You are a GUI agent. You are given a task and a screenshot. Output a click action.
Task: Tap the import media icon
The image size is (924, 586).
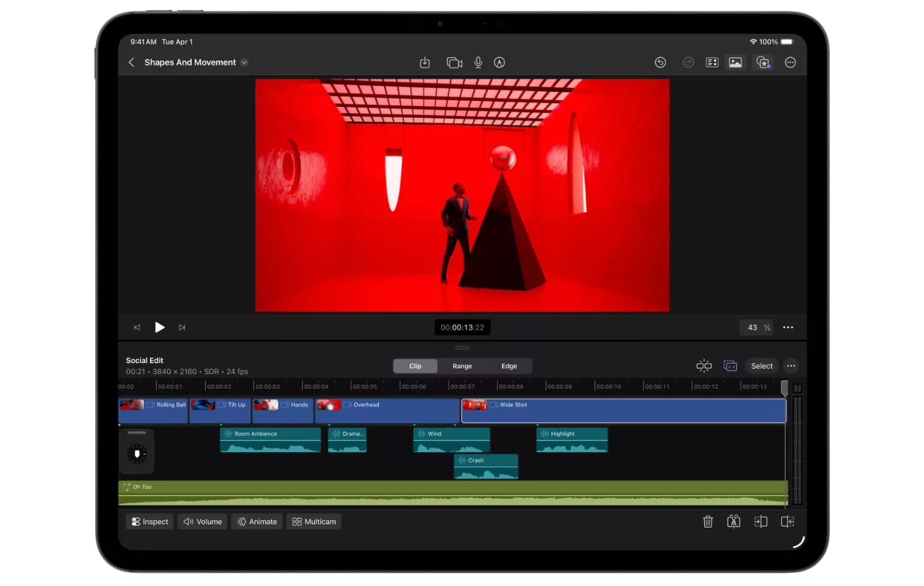[424, 62]
